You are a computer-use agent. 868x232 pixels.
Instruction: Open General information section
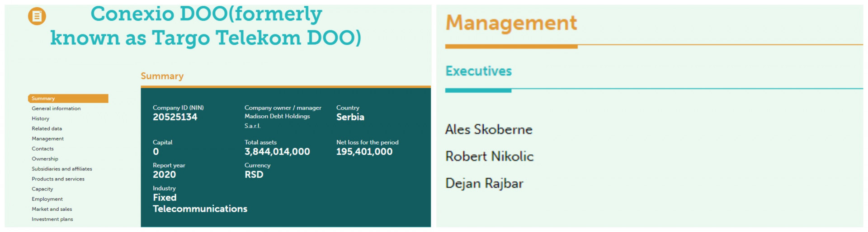[x=56, y=109]
